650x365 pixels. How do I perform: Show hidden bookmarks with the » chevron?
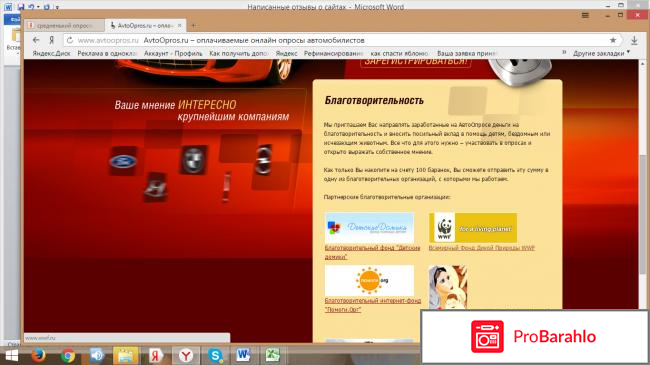(564, 53)
